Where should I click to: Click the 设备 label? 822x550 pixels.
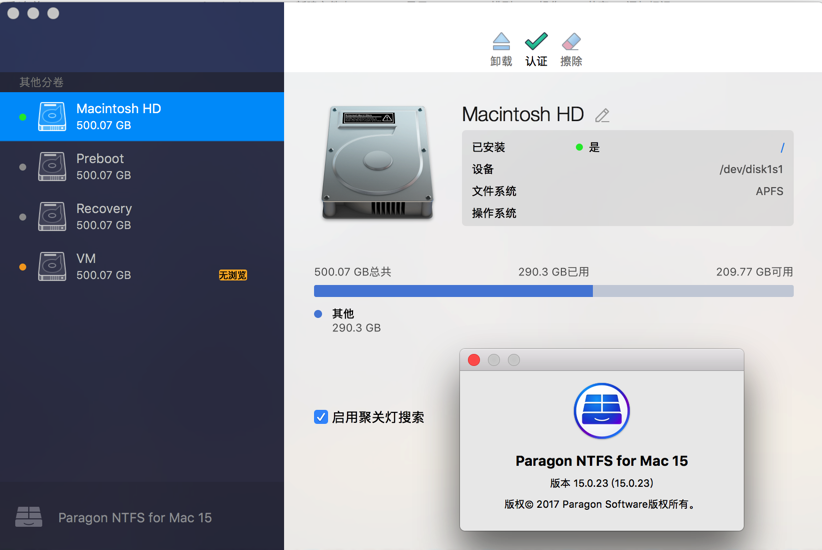click(x=483, y=169)
